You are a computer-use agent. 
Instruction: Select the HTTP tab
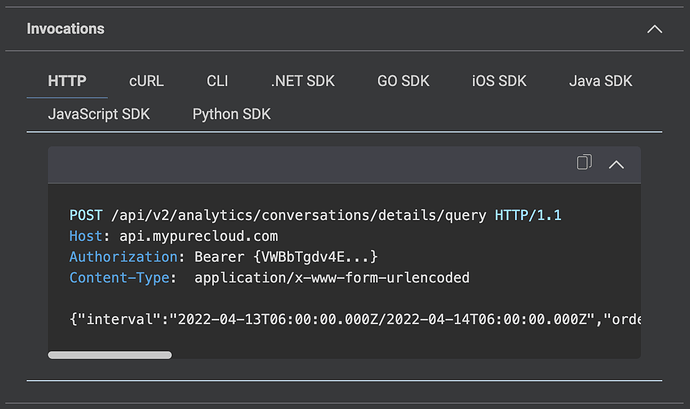coord(67,81)
